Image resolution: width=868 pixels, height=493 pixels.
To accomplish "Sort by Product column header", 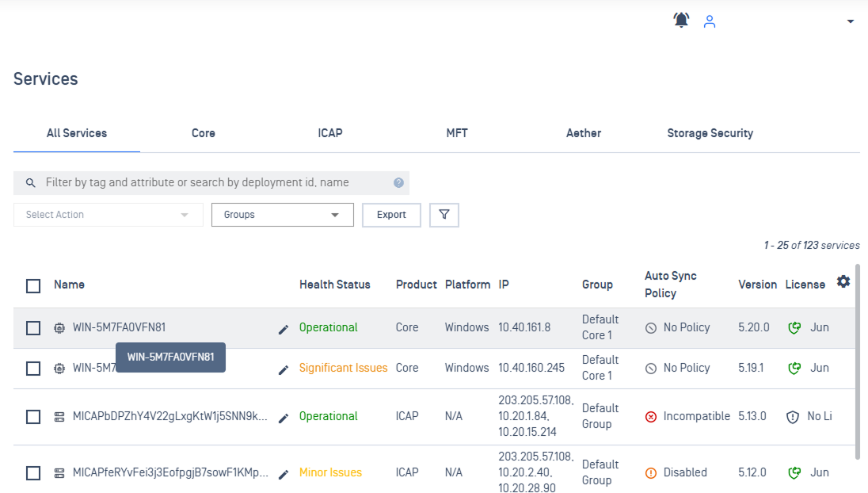I will click(x=417, y=285).
